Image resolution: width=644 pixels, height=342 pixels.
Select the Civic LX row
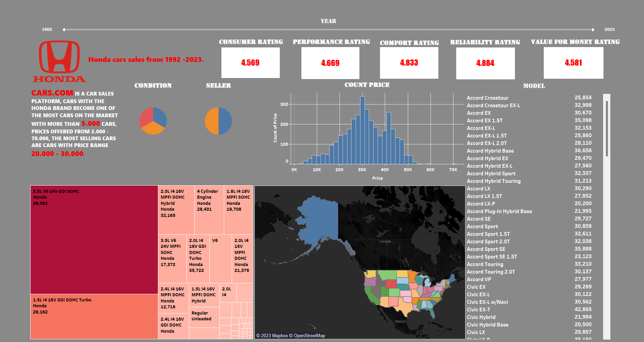529,332
